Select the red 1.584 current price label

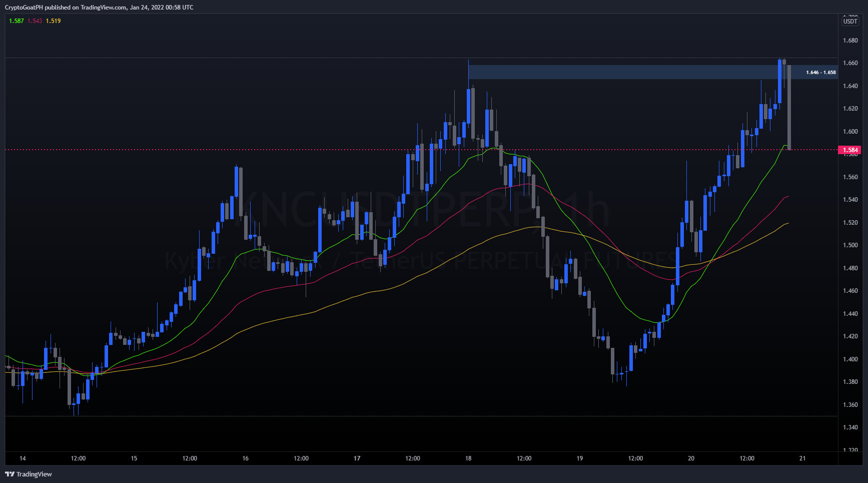click(x=849, y=150)
